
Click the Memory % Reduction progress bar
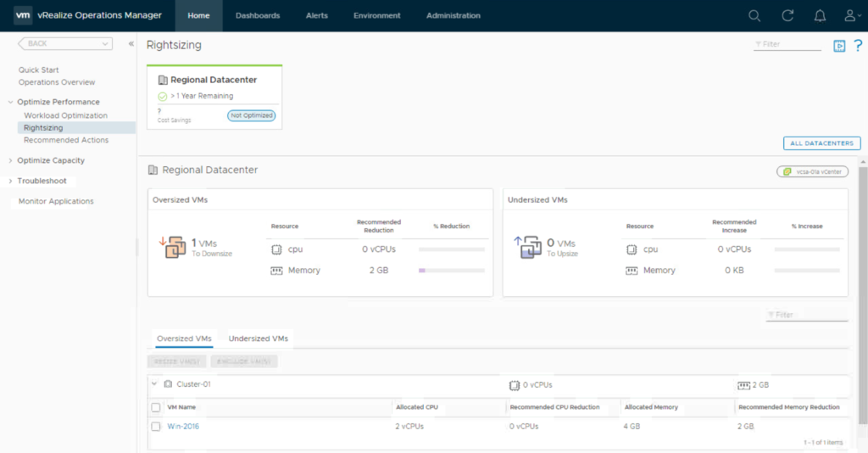coord(452,271)
